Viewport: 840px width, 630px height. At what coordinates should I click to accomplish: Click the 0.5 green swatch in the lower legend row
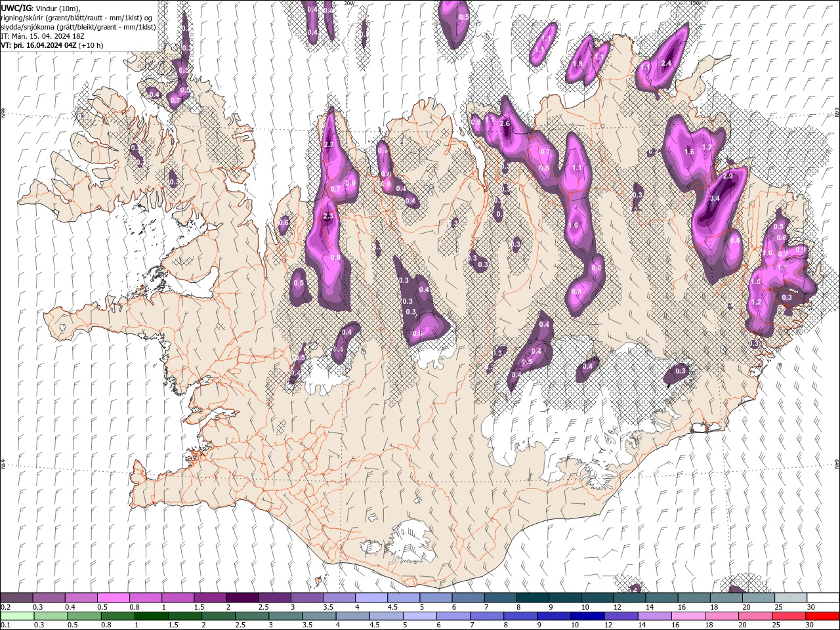coord(84,616)
